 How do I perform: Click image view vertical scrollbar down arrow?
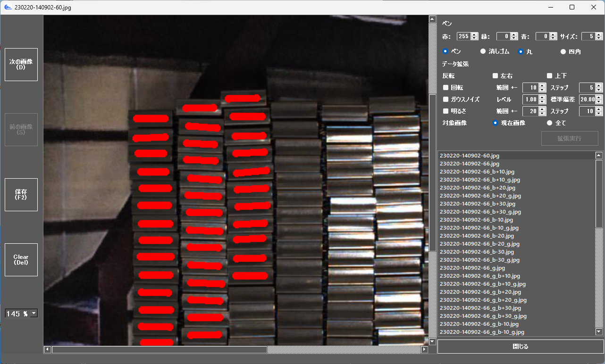(432, 341)
